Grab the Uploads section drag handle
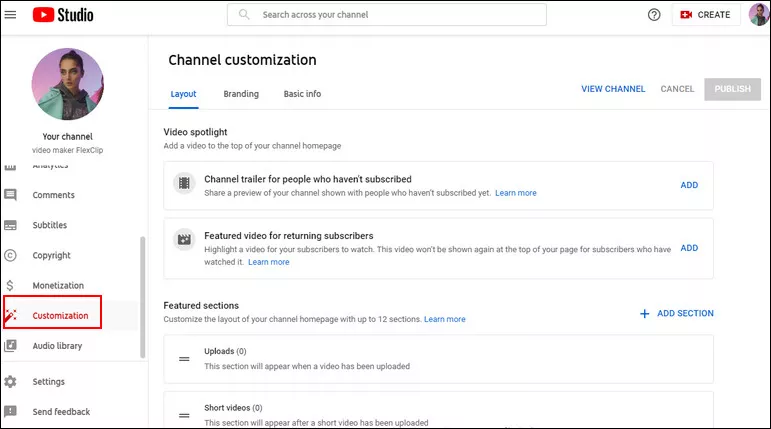 pos(184,359)
